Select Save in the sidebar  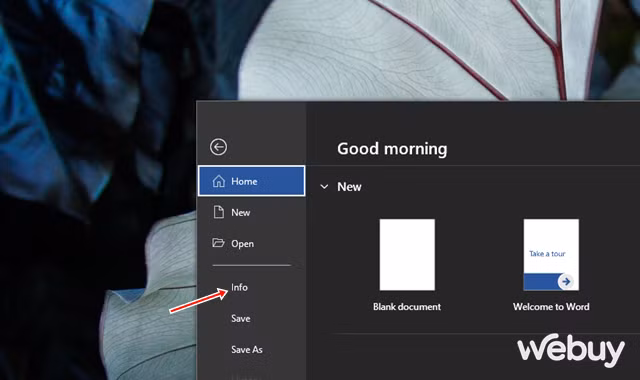(240, 318)
